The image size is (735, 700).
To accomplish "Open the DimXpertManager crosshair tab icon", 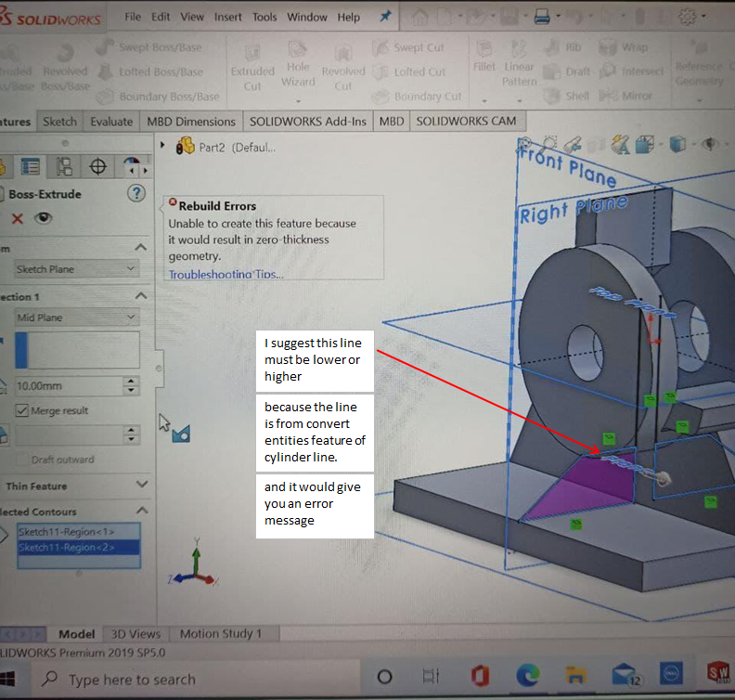I will click(x=97, y=167).
